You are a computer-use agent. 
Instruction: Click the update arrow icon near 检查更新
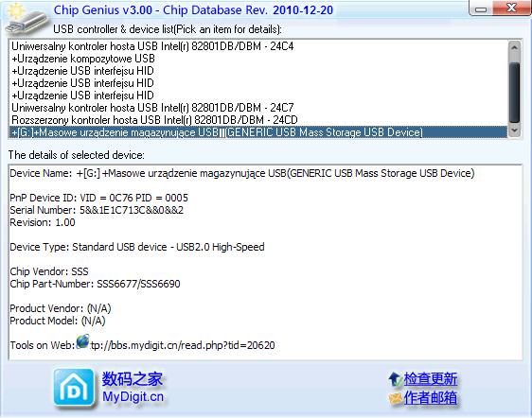(x=395, y=379)
